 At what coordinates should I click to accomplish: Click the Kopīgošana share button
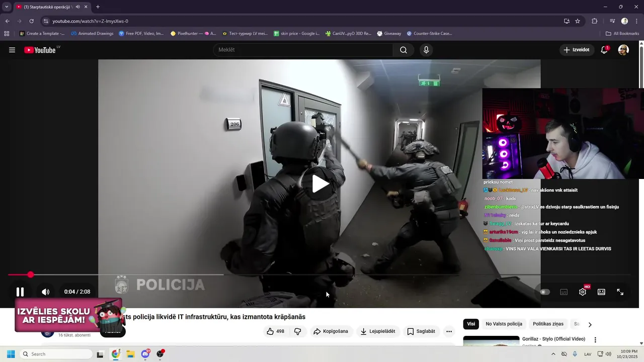tap(330, 331)
